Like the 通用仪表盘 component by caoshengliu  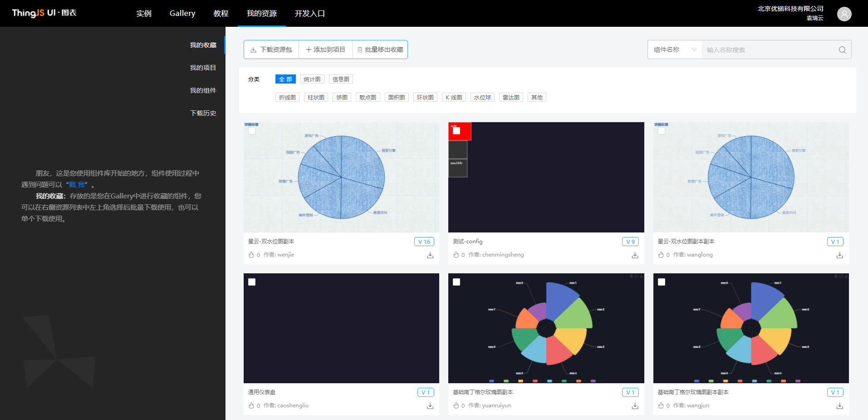[251, 405]
